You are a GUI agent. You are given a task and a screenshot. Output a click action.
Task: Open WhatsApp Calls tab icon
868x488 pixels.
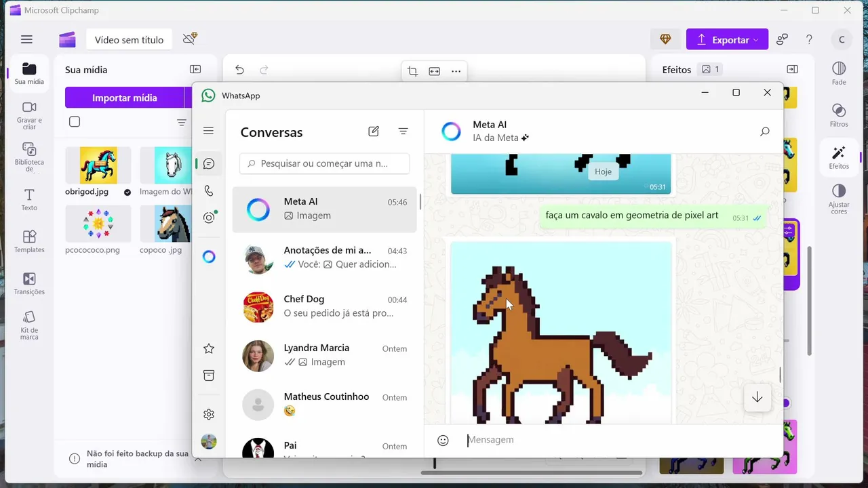209,190
